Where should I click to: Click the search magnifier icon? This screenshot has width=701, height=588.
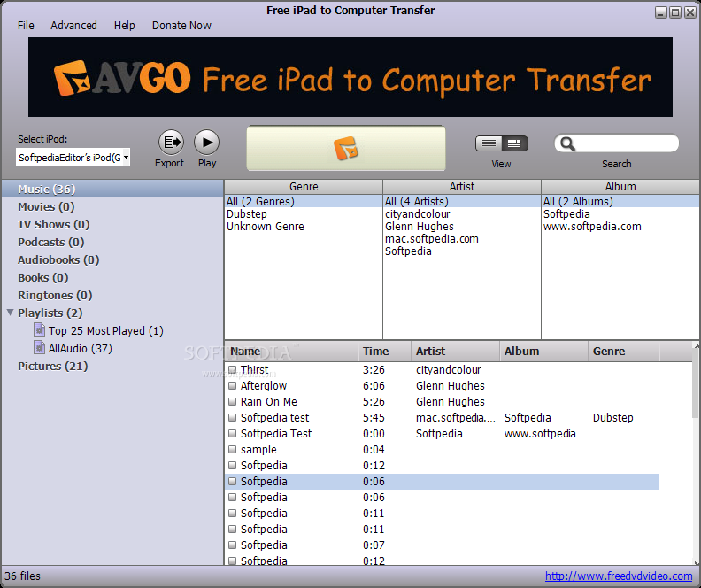click(568, 143)
